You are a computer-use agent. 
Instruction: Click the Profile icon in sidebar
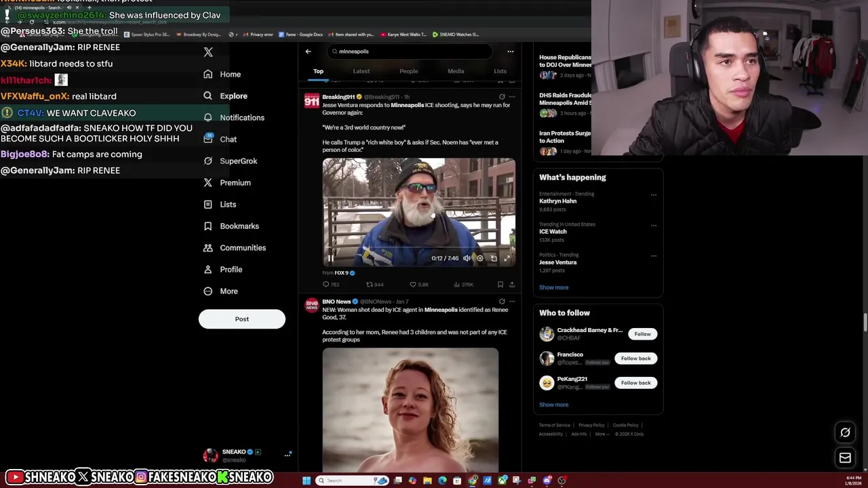pos(208,269)
